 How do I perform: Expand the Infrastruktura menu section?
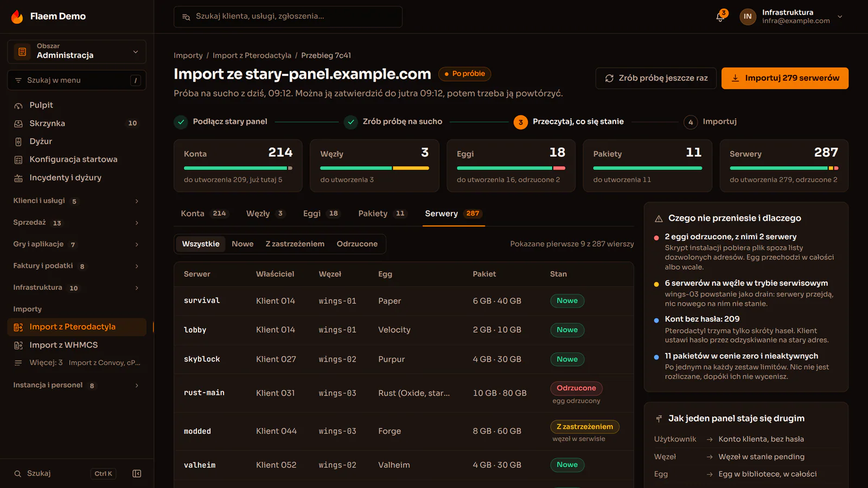(x=77, y=288)
